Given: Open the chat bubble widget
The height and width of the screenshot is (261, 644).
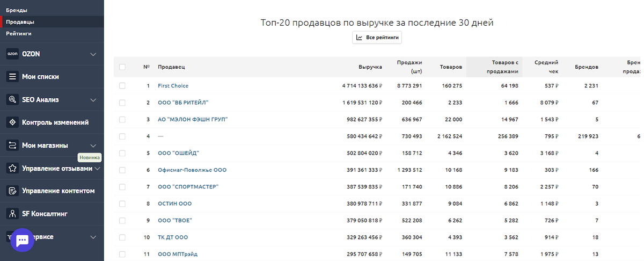Looking at the screenshot, I should click(x=23, y=241).
